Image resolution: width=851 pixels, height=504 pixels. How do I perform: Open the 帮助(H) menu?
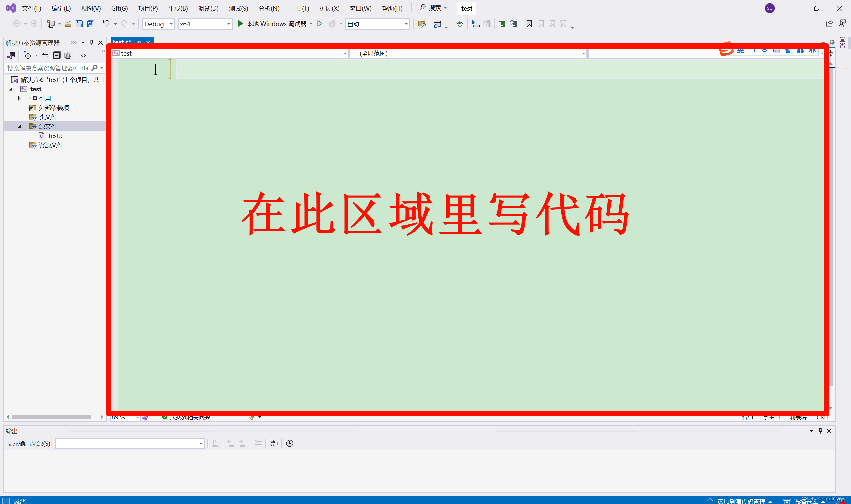[x=392, y=9]
